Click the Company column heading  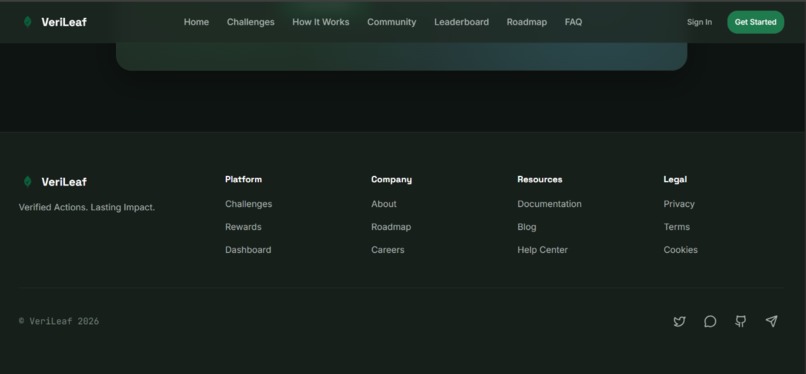click(392, 179)
